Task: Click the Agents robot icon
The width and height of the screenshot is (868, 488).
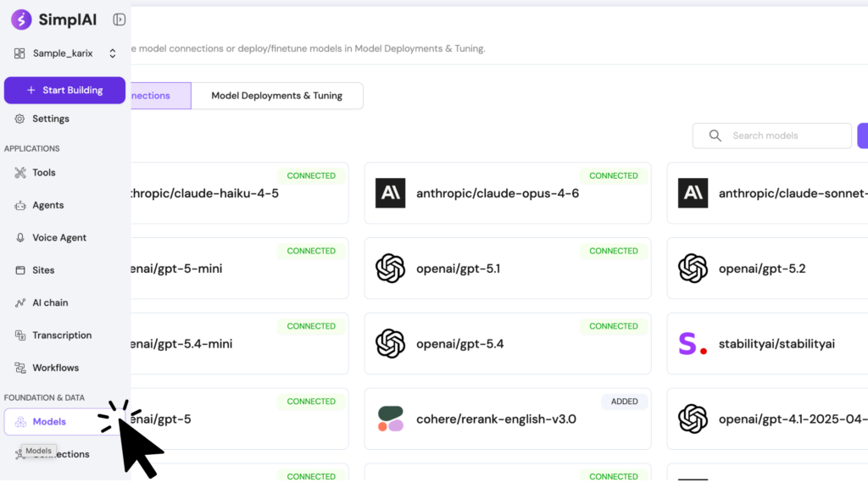Action: [20, 205]
